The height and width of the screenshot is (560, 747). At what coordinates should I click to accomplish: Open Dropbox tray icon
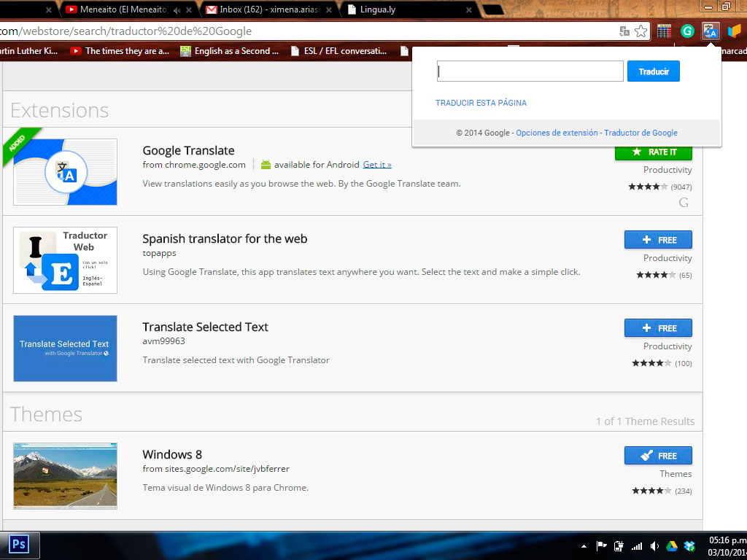(x=689, y=546)
